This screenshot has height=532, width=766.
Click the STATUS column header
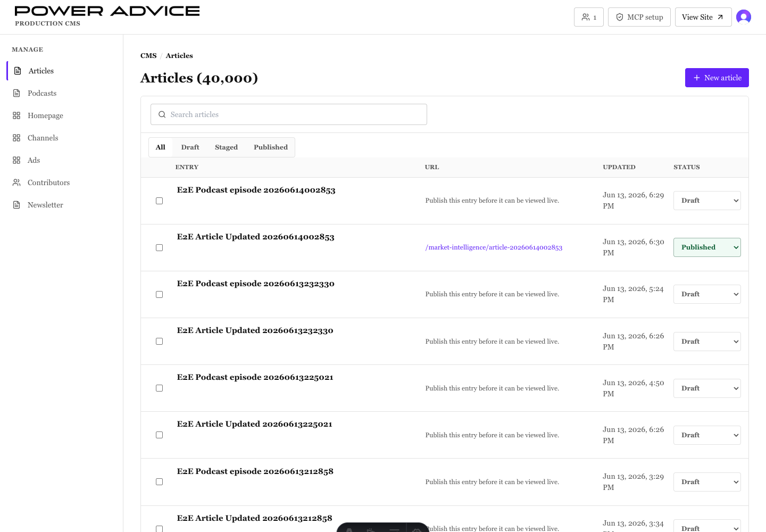click(x=687, y=167)
